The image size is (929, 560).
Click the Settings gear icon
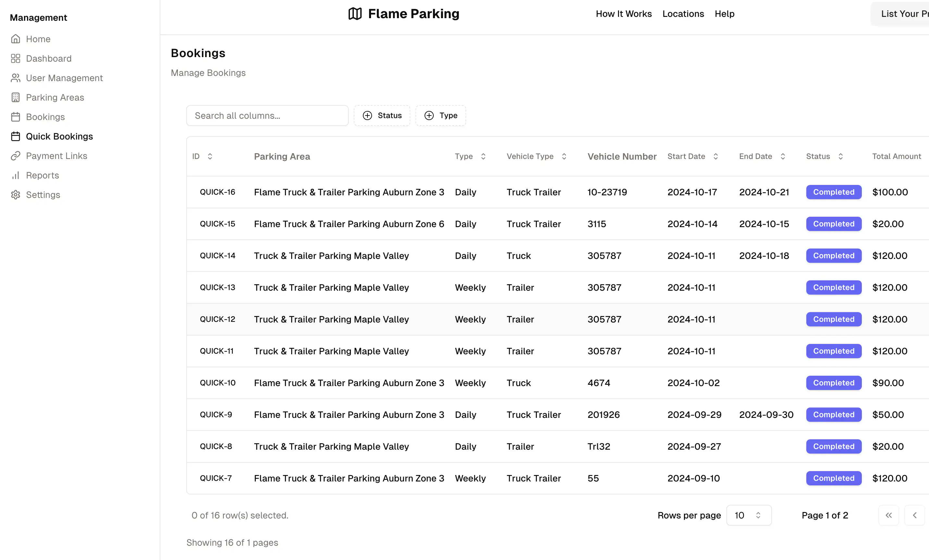pos(16,195)
